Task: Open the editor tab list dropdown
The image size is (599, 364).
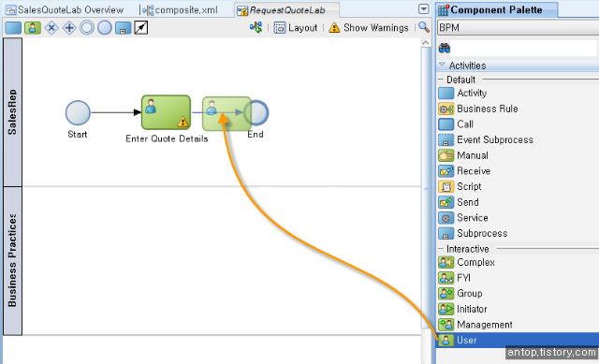Action: pyautogui.click(x=423, y=9)
